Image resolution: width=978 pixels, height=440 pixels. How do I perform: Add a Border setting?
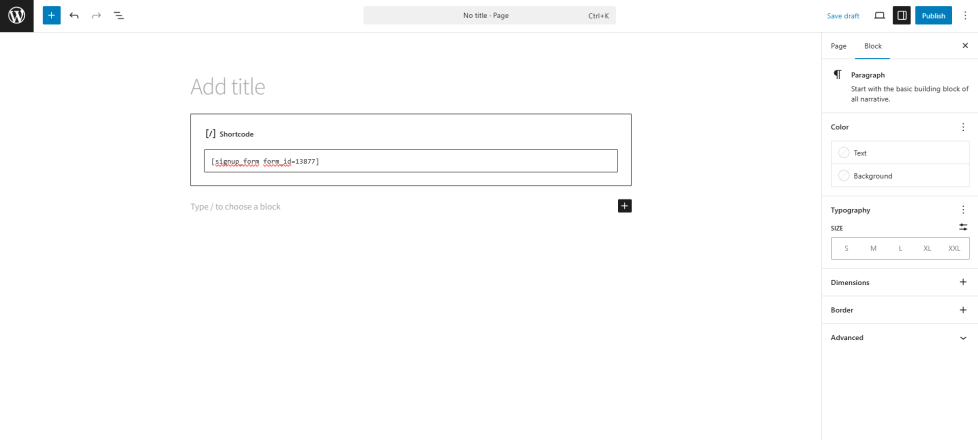[x=963, y=310]
